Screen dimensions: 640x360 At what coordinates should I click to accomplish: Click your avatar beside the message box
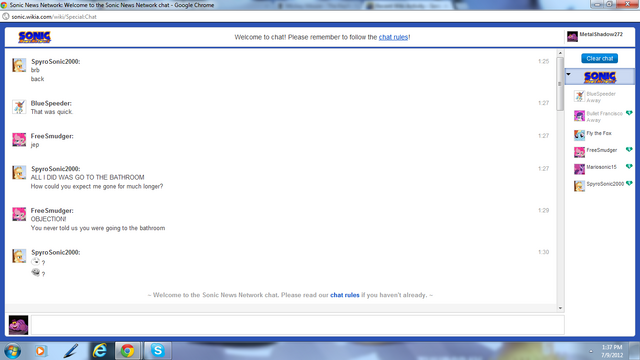pos(18,325)
